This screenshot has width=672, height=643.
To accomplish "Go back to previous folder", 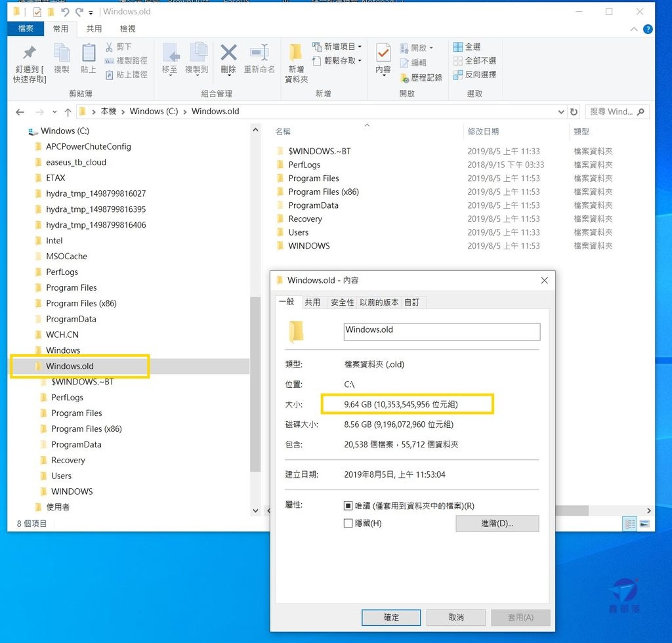I will point(20,112).
